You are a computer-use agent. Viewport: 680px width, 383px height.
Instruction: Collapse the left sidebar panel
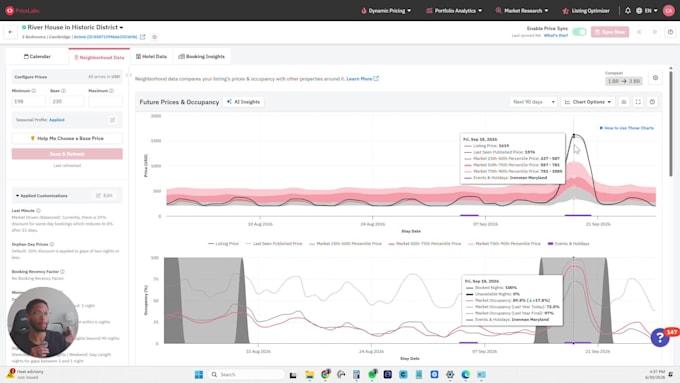[128, 75]
